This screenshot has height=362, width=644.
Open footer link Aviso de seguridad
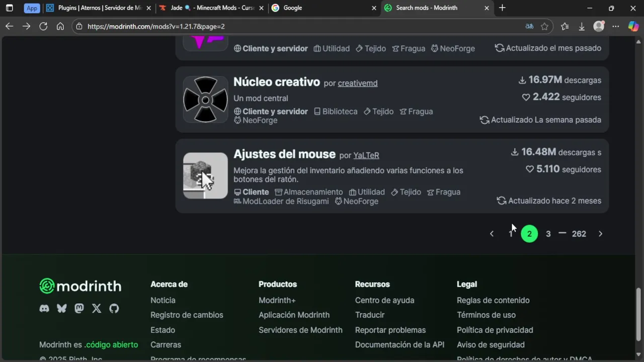(491, 344)
